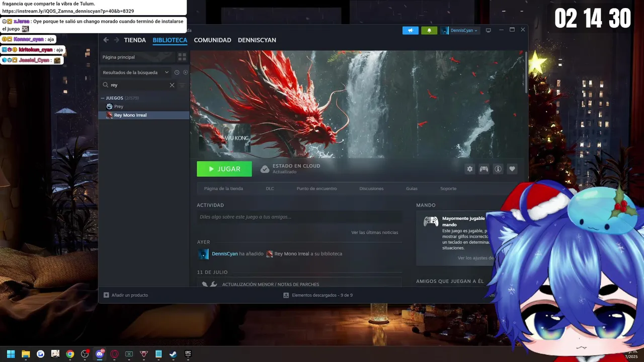Click Añadir un producto
Image resolution: width=644 pixels, height=362 pixels.
point(126,295)
